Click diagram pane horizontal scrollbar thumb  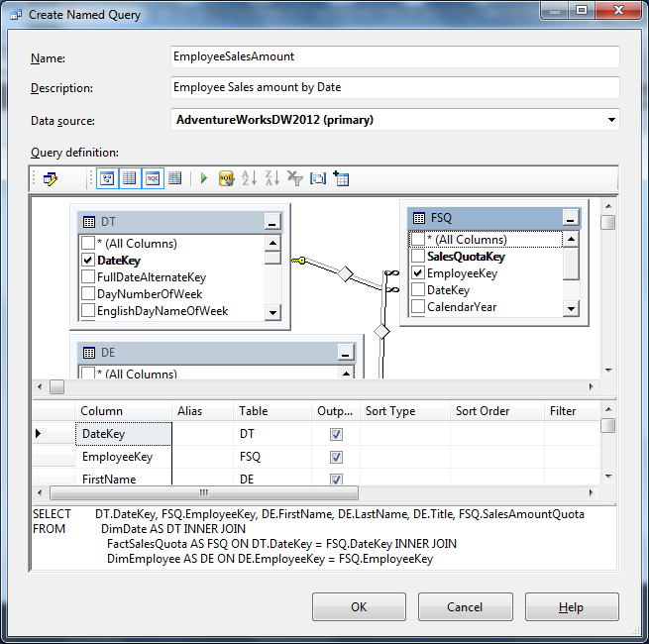57,387
